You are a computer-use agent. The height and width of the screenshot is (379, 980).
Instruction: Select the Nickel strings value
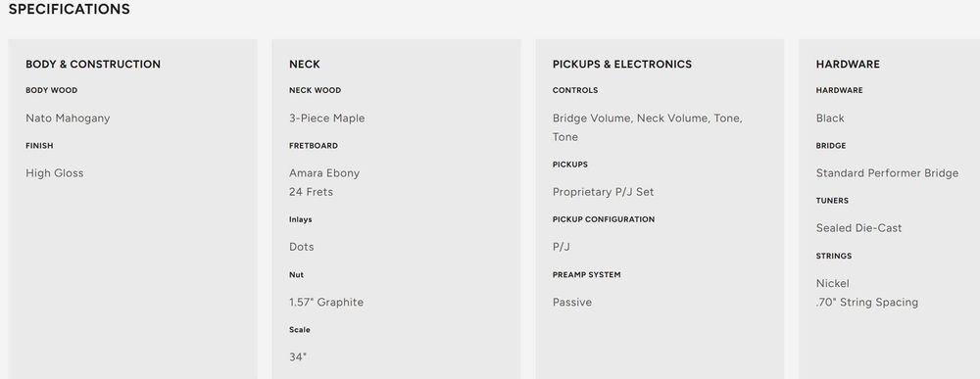832,283
